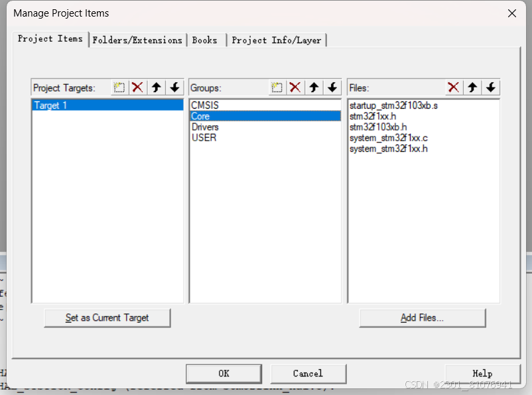Move the project target down
The height and width of the screenshot is (395, 532).
174,87
